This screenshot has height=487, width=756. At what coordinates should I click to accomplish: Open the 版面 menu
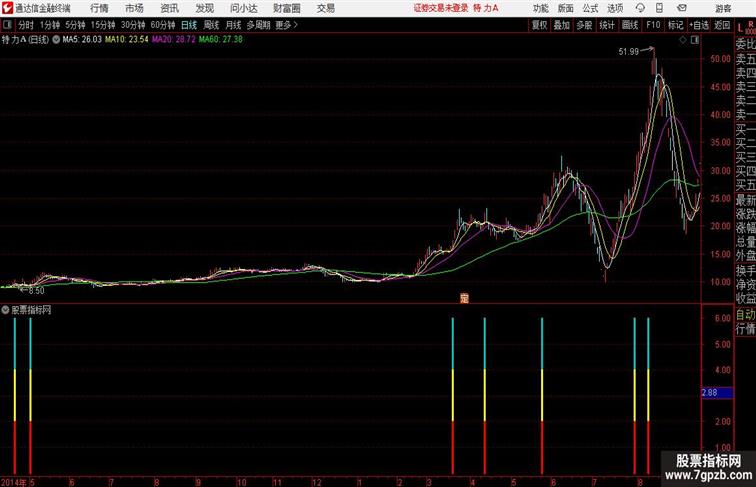(x=566, y=8)
